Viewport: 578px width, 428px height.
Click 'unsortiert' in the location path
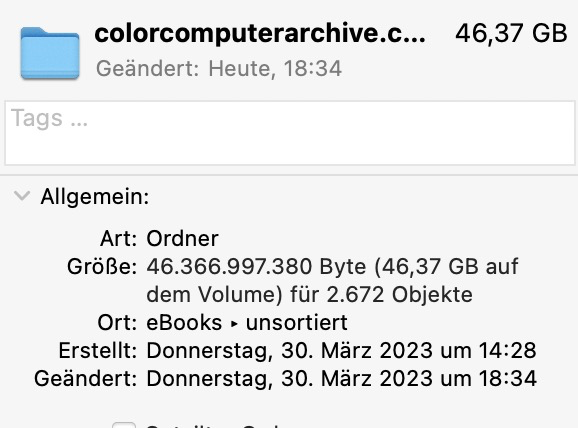click(x=296, y=323)
